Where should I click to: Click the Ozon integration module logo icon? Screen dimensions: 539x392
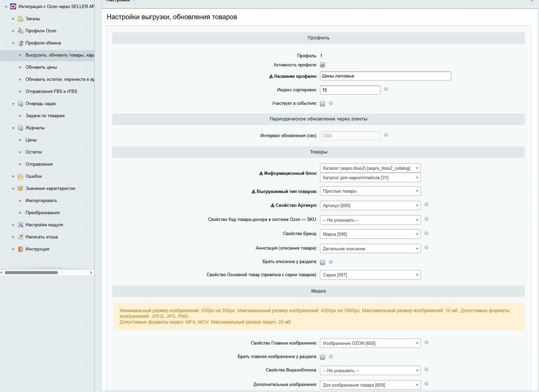(x=13, y=6)
